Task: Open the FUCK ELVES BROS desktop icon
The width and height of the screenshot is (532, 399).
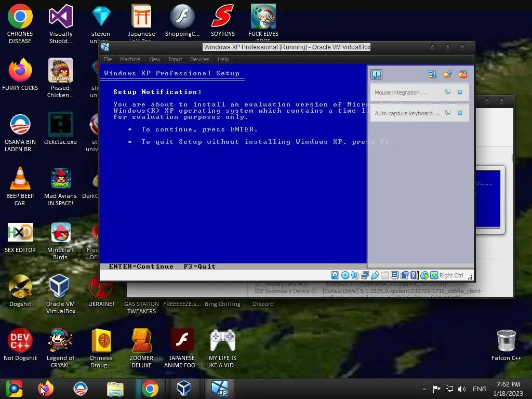Action: pyautogui.click(x=263, y=22)
